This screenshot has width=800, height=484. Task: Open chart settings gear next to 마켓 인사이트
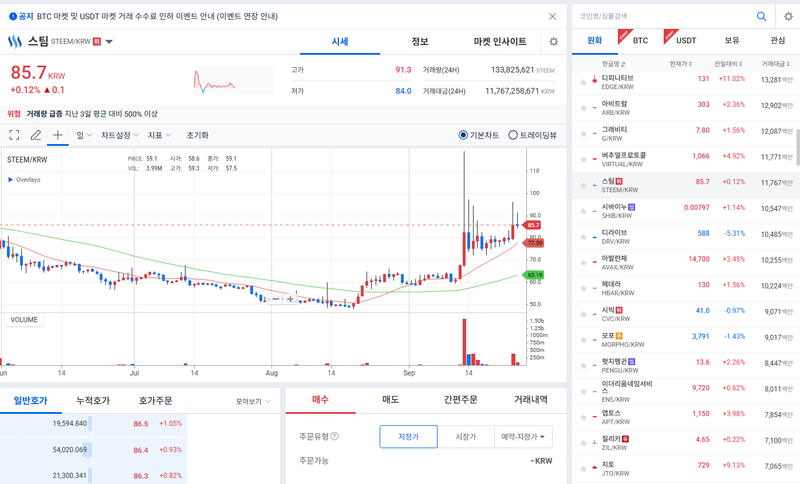click(554, 42)
